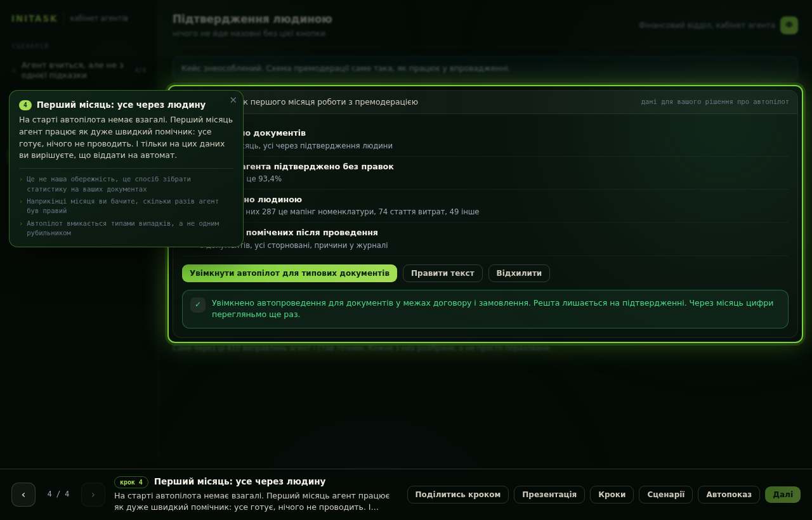The height and width of the screenshot is (520, 812).
Task: Click "Фінансовий відділ, кабінет агента" label at top right
Action: (x=707, y=25)
